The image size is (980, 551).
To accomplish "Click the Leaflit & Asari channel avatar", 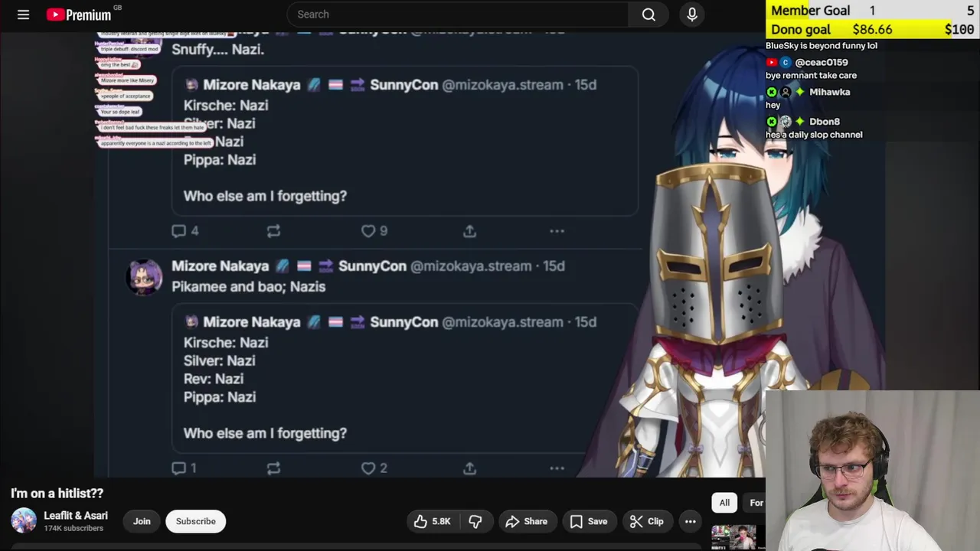I will point(24,520).
